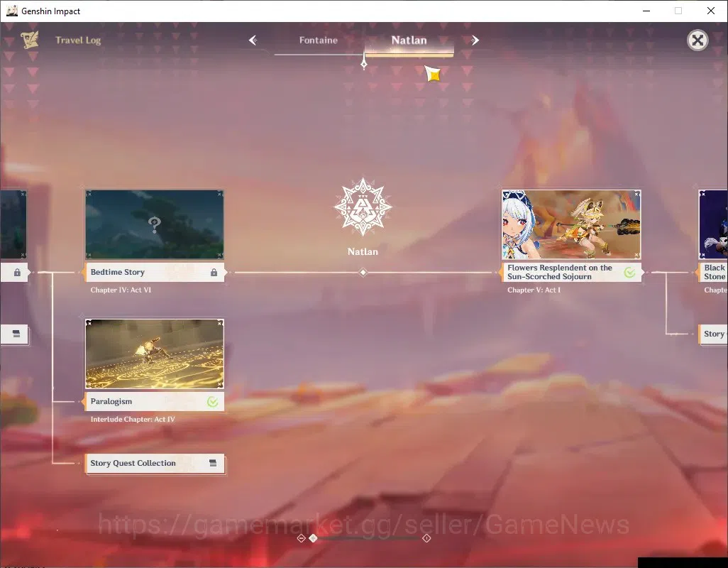728x568 pixels.
Task: Click the lock icon on left partial card
Action: 17,273
